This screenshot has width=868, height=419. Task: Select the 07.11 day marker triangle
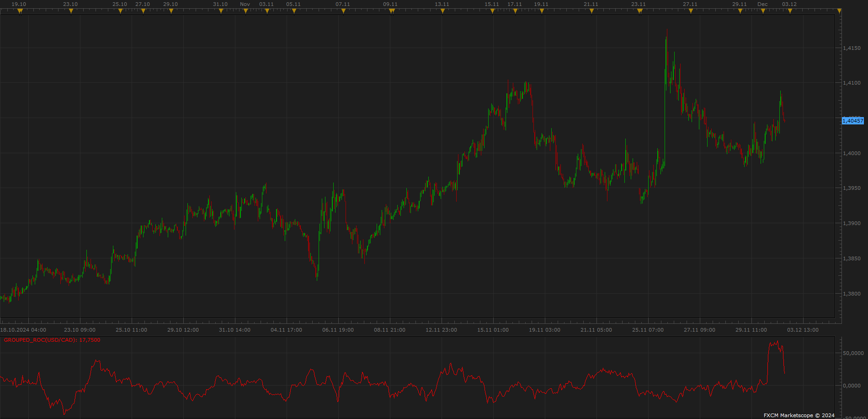point(343,11)
